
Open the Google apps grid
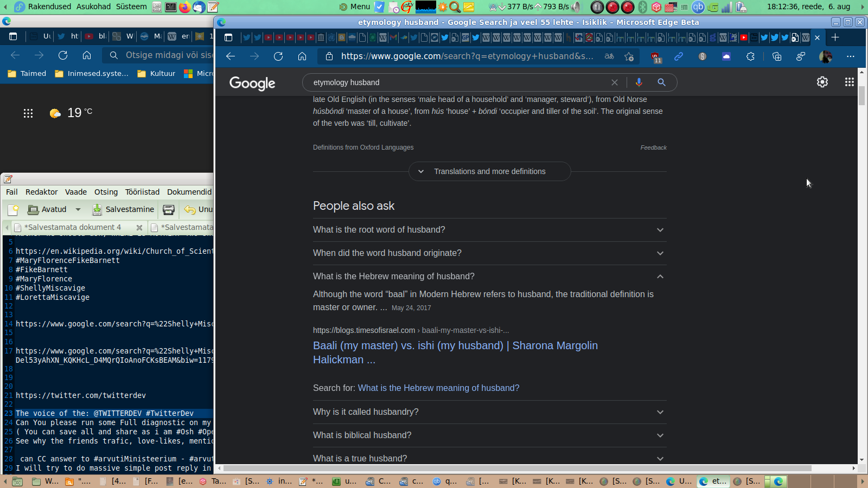[849, 82]
